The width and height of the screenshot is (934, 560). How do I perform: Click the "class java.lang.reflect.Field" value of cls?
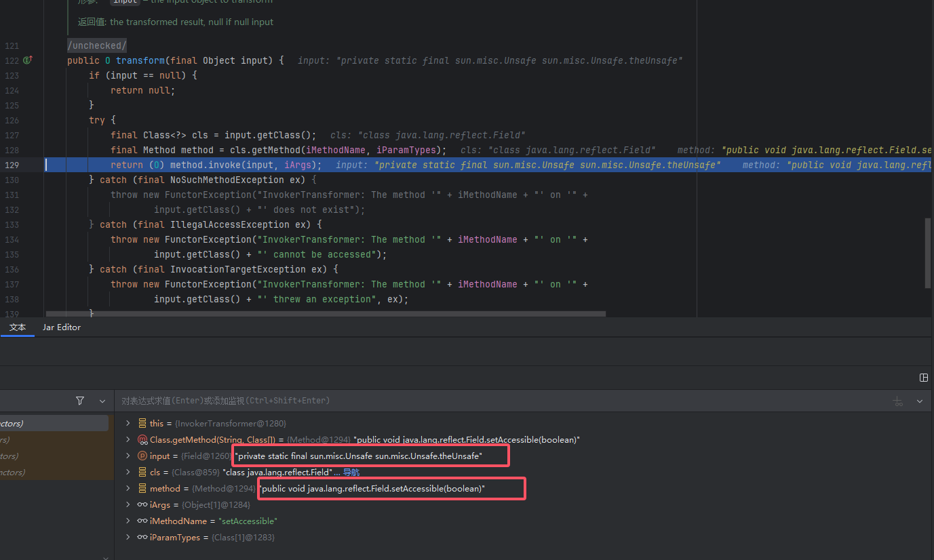pos(277,472)
